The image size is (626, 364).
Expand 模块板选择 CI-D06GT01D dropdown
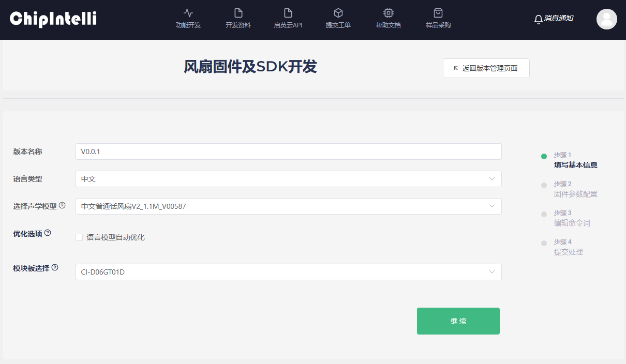288,272
